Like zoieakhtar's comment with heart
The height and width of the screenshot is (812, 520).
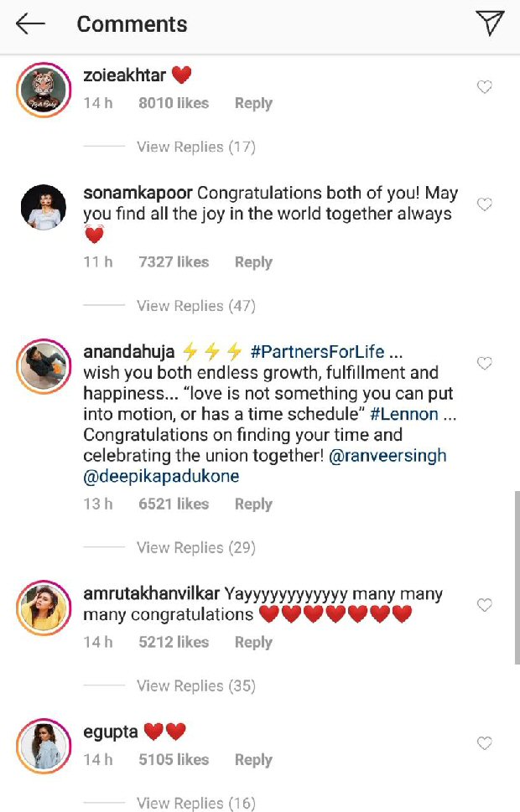pyautogui.click(x=484, y=87)
